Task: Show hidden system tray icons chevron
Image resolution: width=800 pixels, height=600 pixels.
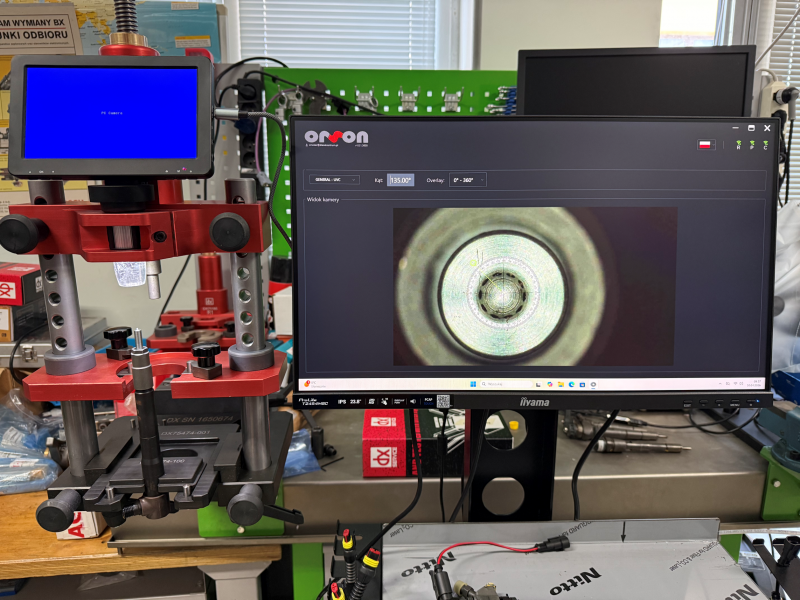Action: click(722, 383)
